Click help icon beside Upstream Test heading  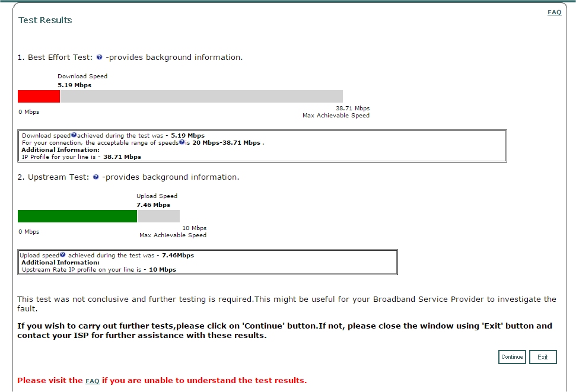pos(96,177)
